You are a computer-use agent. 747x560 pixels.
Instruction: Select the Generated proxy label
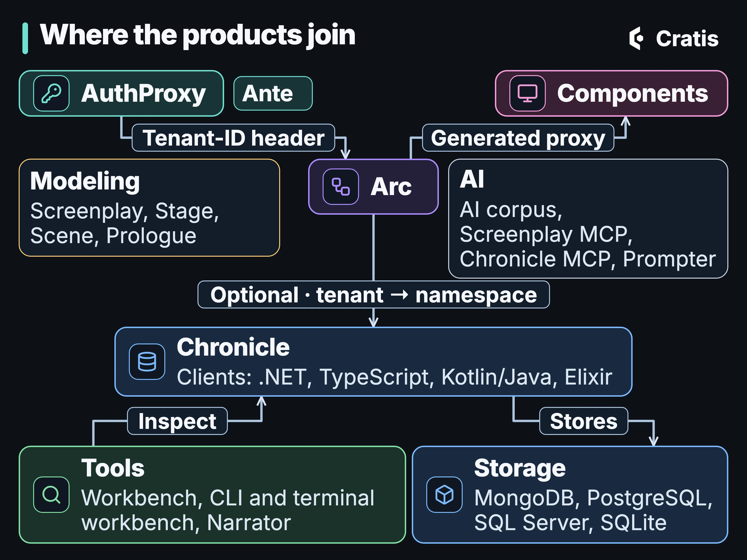tap(518, 138)
